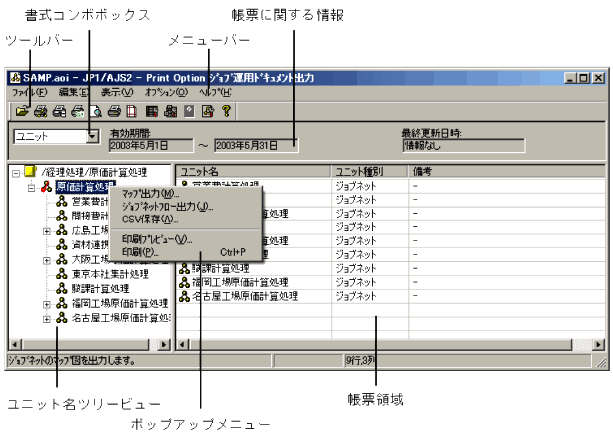The image size is (613, 438).
Task: Click the 2003年5月1日 start date field
Action: 151,145
